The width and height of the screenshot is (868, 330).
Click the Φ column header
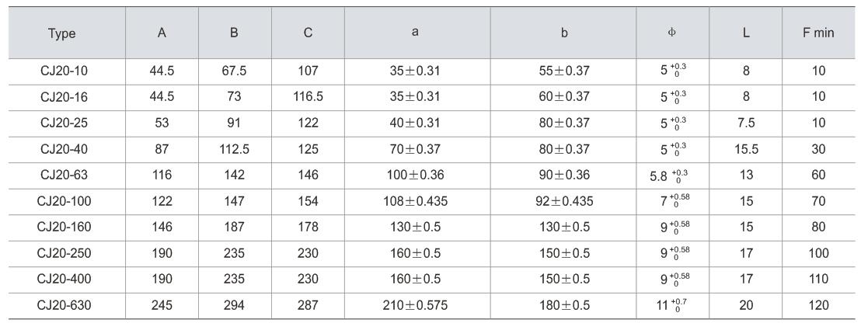pos(673,33)
